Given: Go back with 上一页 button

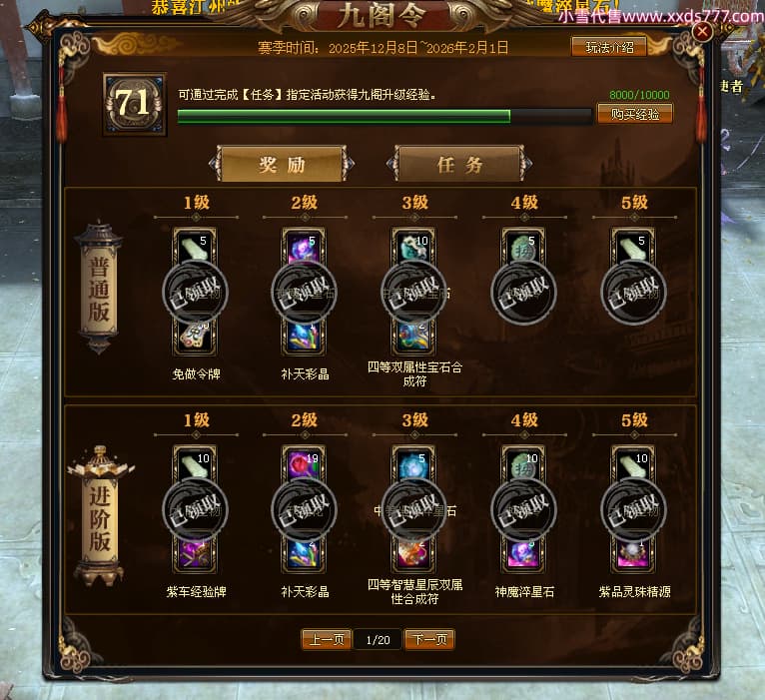Looking at the screenshot, I should click(x=327, y=639).
